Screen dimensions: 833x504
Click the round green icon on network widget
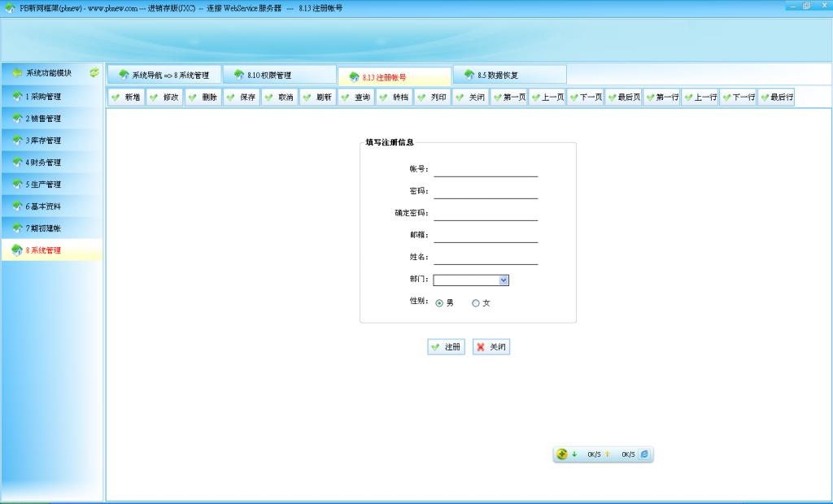pos(562,454)
